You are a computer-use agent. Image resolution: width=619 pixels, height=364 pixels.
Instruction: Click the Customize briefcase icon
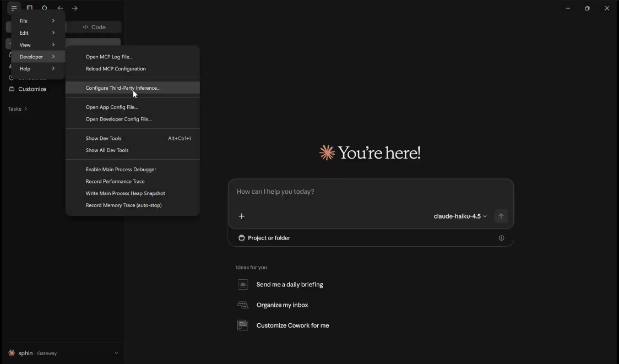tap(12, 89)
